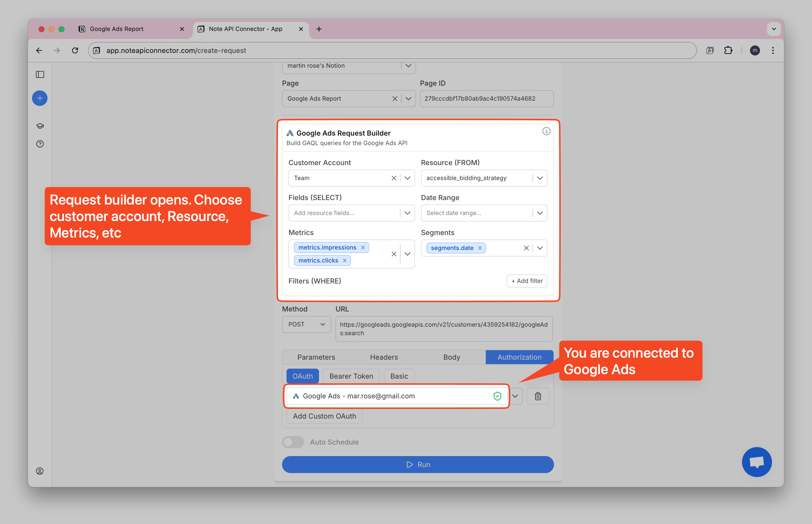Delete the OAuth connection with trash icon
The height and width of the screenshot is (524, 812).
[538, 396]
